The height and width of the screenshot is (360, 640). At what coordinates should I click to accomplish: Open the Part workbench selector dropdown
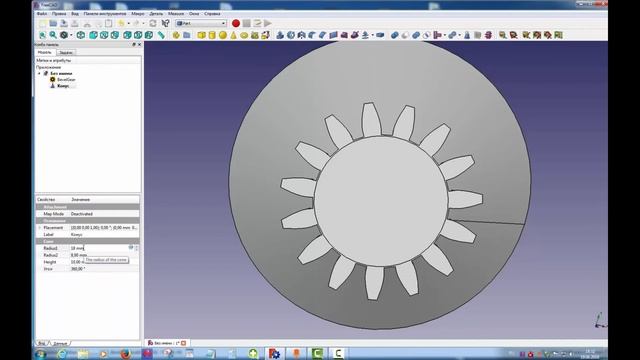pos(201,23)
